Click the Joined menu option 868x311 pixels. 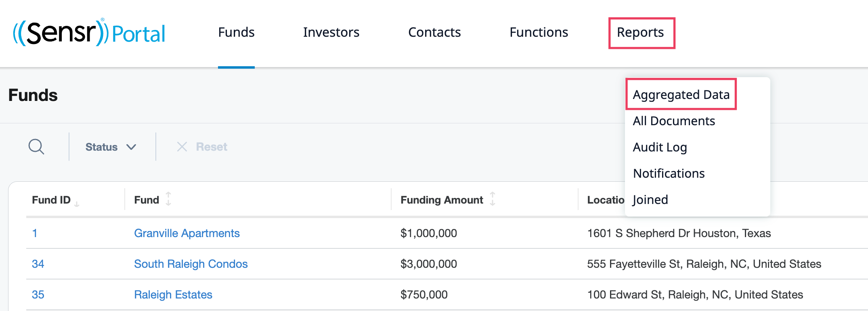tap(650, 200)
